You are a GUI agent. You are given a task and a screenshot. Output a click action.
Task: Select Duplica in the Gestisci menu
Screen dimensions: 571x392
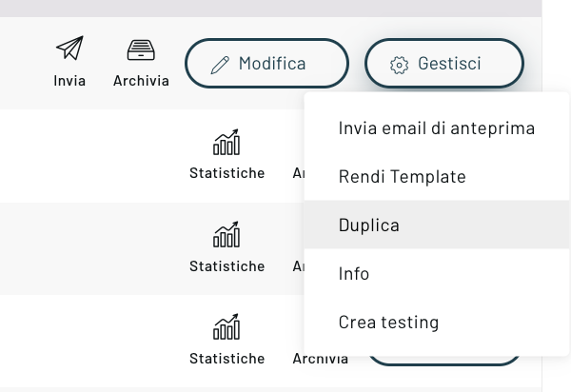click(x=369, y=225)
